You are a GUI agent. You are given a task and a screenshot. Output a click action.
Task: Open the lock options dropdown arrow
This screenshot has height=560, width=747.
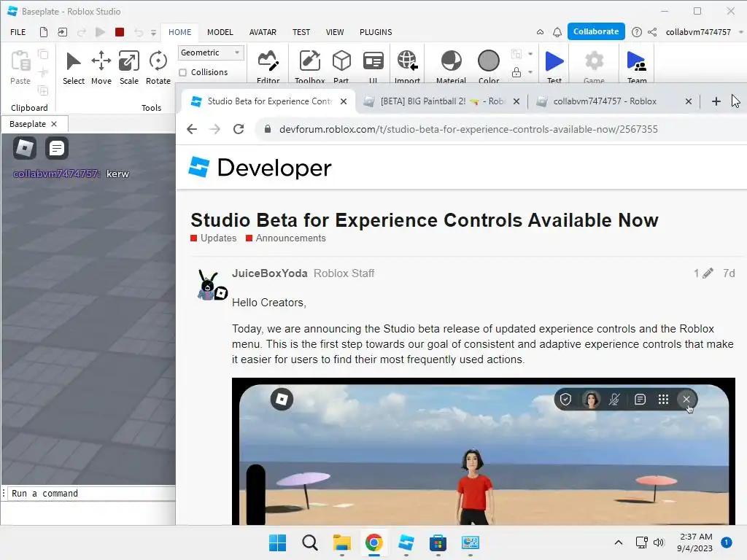[x=530, y=72]
